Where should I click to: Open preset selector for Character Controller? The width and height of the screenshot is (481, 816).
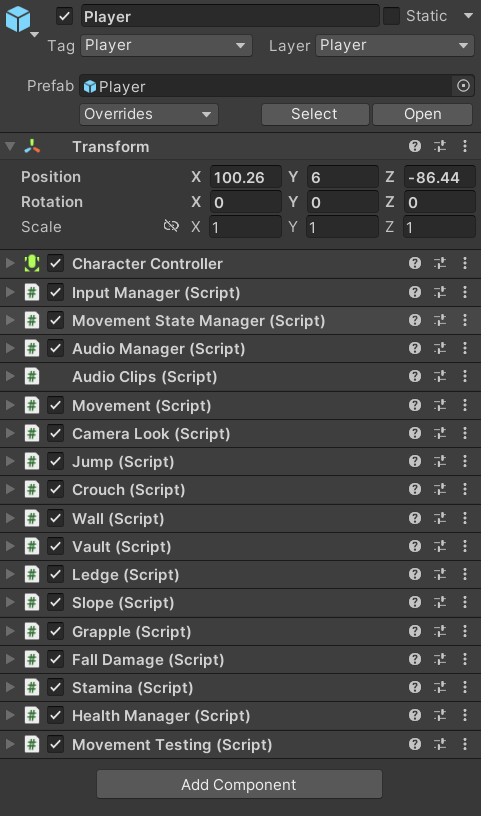440,263
